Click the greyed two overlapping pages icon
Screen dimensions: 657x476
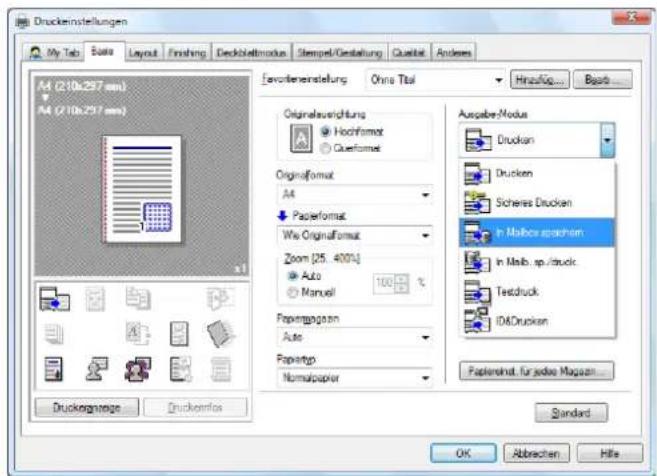coord(138,298)
